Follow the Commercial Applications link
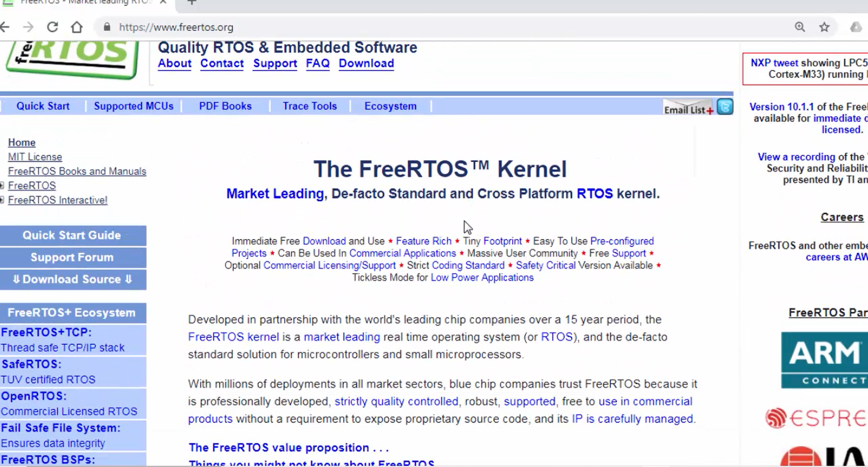Image resolution: width=868 pixels, height=467 pixels. (403, 254)
